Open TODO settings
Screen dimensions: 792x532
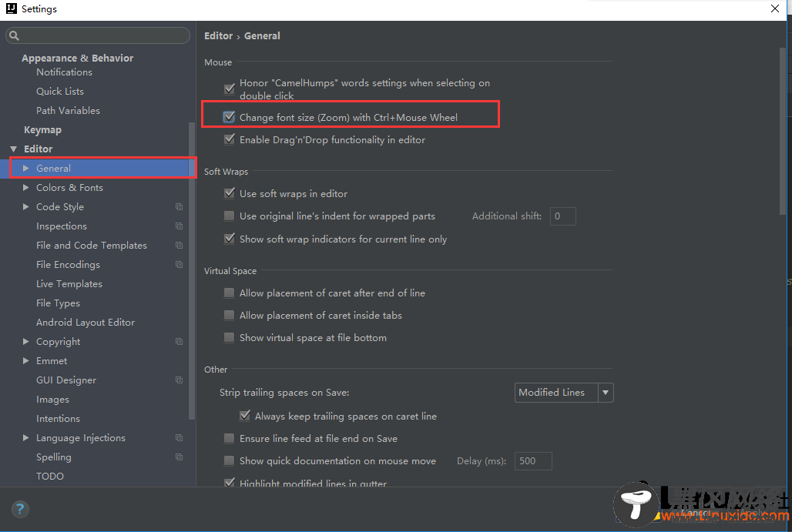[x=50, y=476]
